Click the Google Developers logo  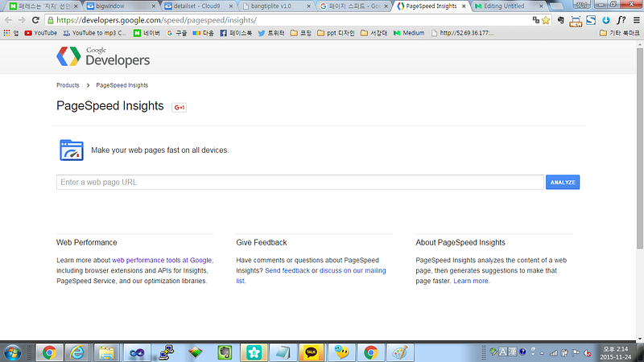tap(103, 56)
